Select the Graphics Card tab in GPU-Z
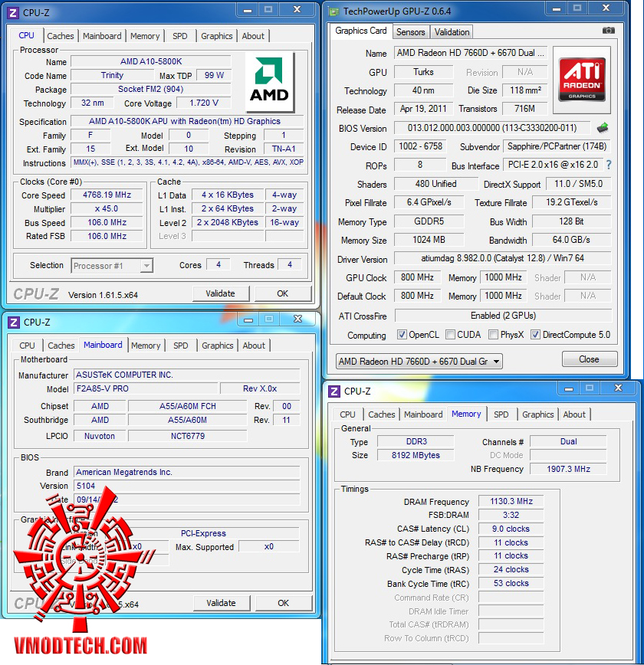The height and width of the screenshot is (665, 644). pyautogui.click(x=361, y=31)
